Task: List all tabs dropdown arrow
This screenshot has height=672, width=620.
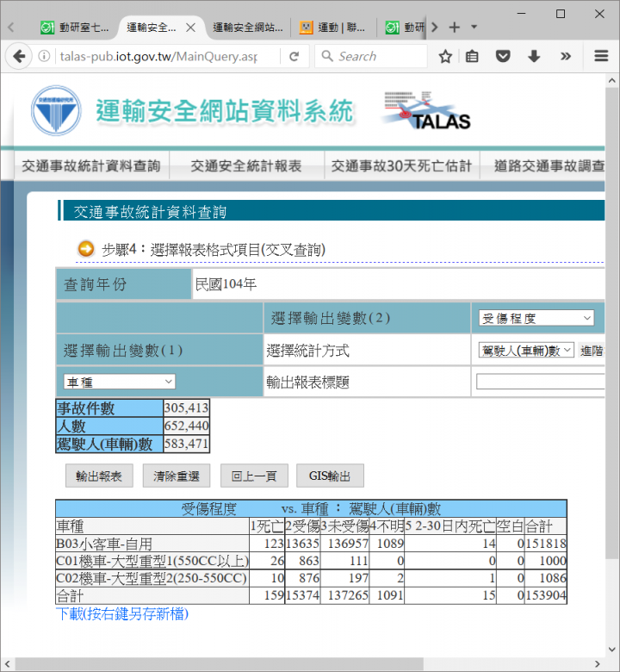Action: point(474,27)
